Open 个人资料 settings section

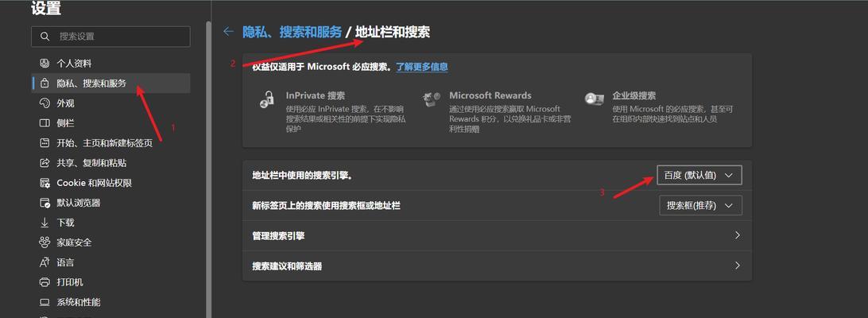click(111, 63)
